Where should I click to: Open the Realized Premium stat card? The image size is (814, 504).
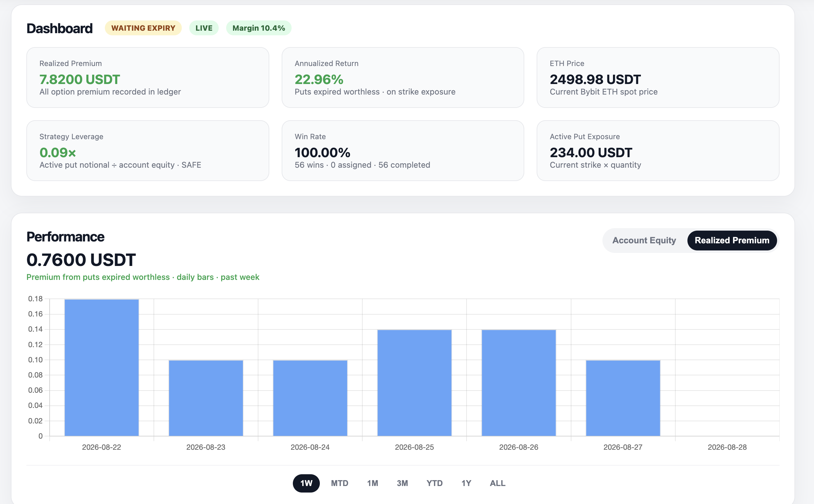point(148,77)
